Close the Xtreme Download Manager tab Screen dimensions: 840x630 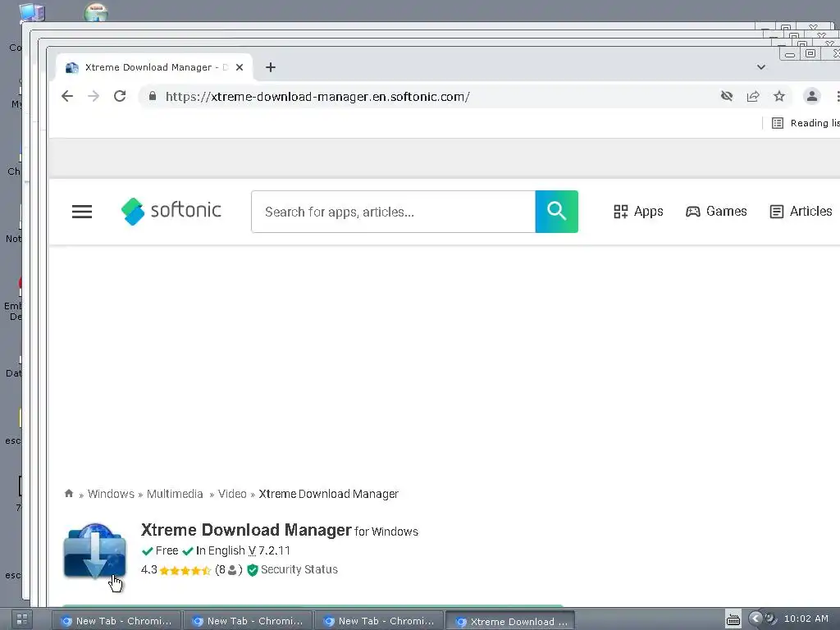tap(240, 67)
